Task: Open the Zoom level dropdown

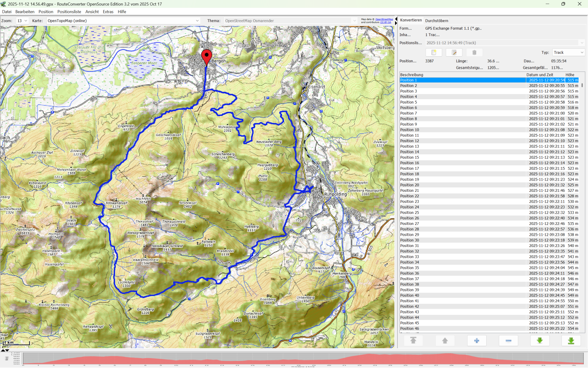Action: pyautogui.click(x=22, y=21)
